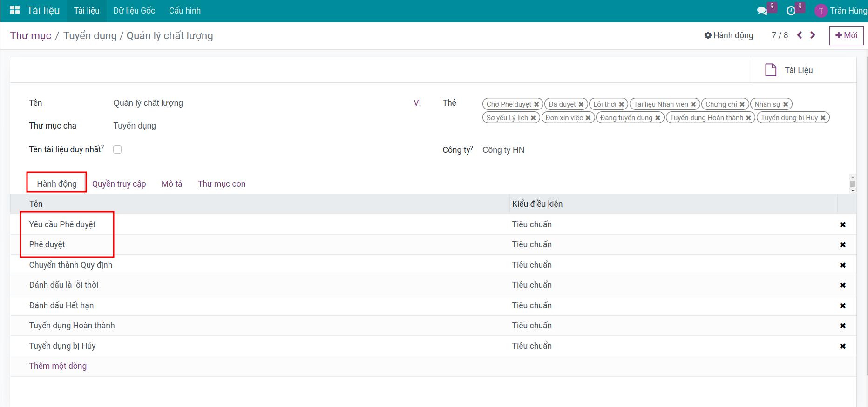Delete the 'Tuyển dụng Hoàn thành' action row
The image size is (868, 407).
click(x=842, y=326)
